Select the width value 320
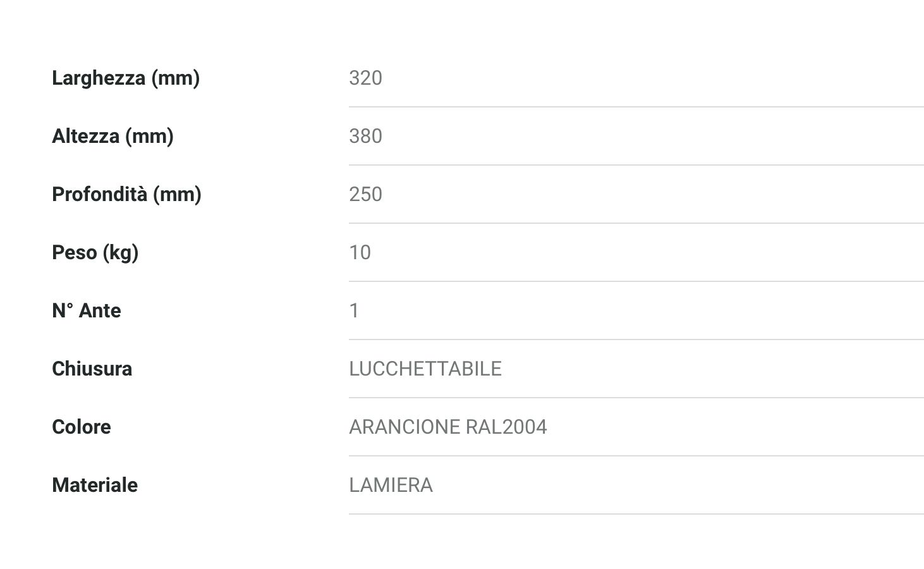The width and height of the screenshot is (924, 569). 365,78
